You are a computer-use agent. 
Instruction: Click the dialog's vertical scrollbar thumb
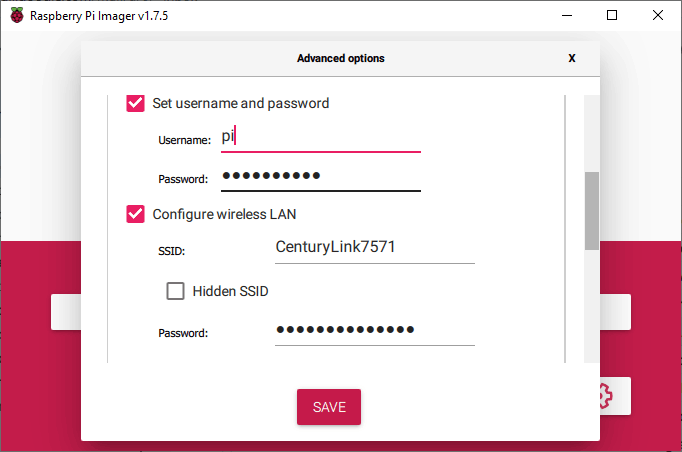591,210
